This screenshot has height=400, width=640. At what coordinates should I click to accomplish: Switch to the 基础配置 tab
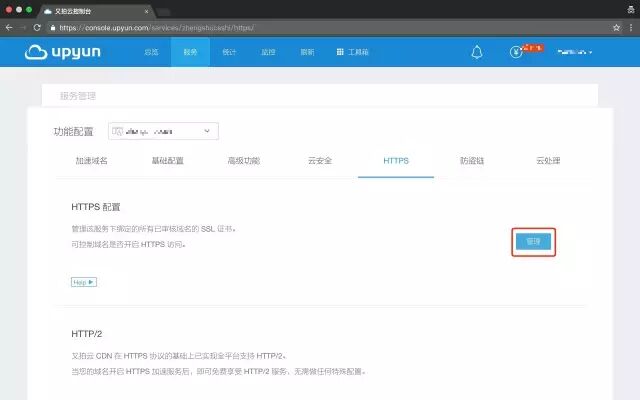(x=168, y=161)
